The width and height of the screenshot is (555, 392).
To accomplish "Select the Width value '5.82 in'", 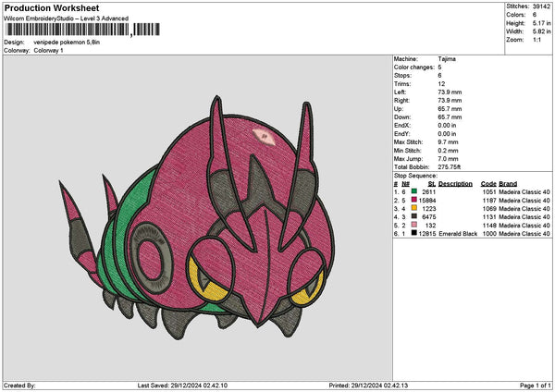I will (x=541, y=31).
